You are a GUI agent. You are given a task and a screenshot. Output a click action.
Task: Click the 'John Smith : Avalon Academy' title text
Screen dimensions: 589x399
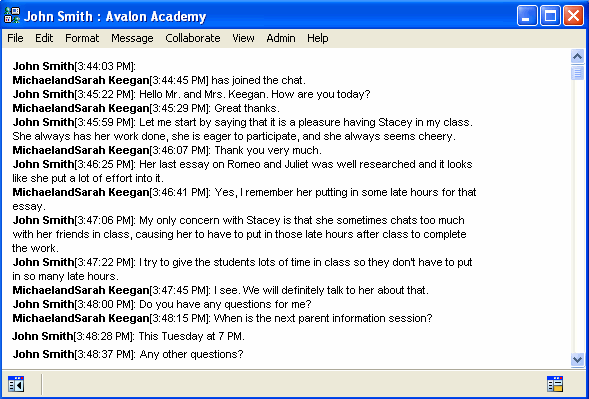pos(115,17)
